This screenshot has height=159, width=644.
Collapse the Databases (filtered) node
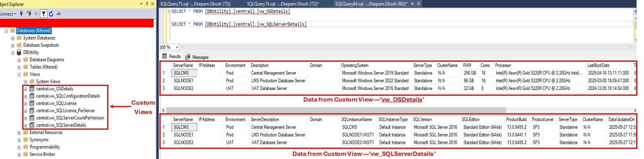point(6,31)
